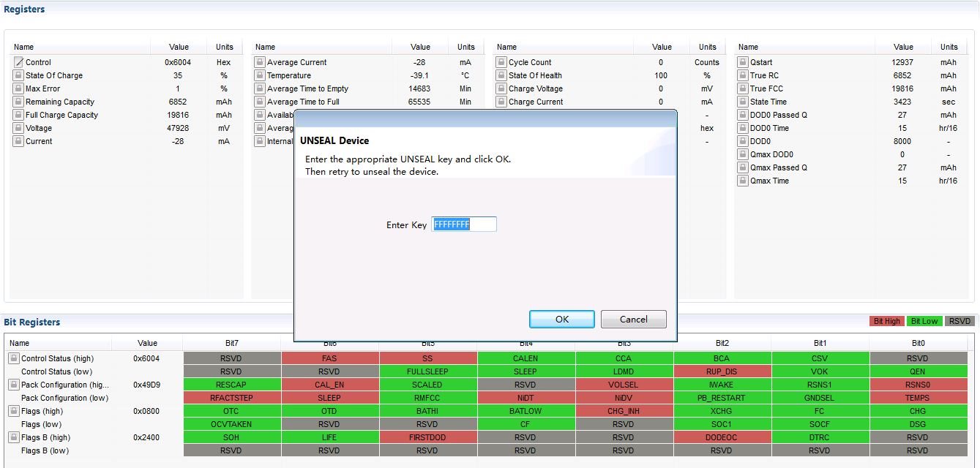Click the RUP_DIS bit cell

[722, 371]
